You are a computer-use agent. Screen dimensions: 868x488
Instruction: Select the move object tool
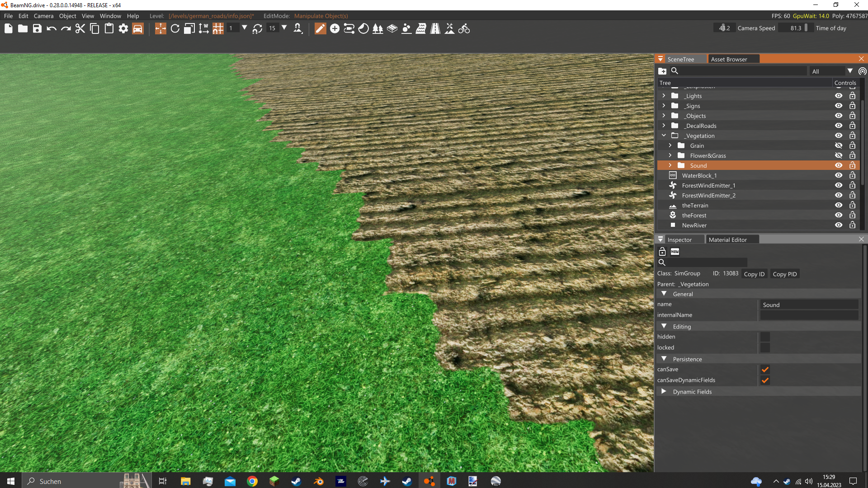[x=160, y=29]
